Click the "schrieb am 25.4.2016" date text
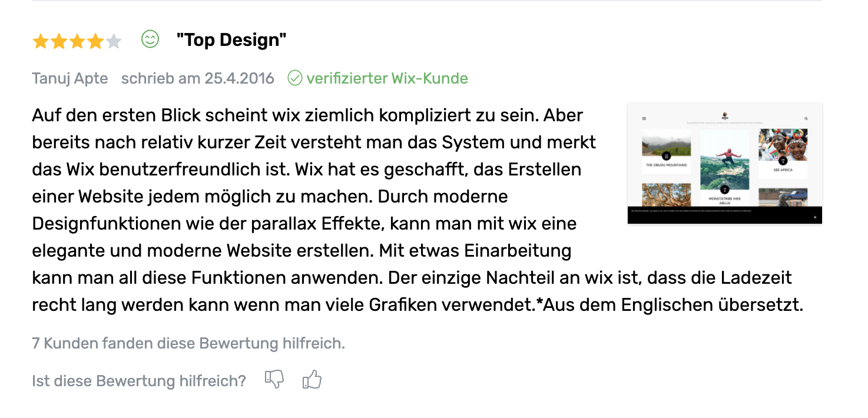This screenshot has height=418, width=868. 198,78
